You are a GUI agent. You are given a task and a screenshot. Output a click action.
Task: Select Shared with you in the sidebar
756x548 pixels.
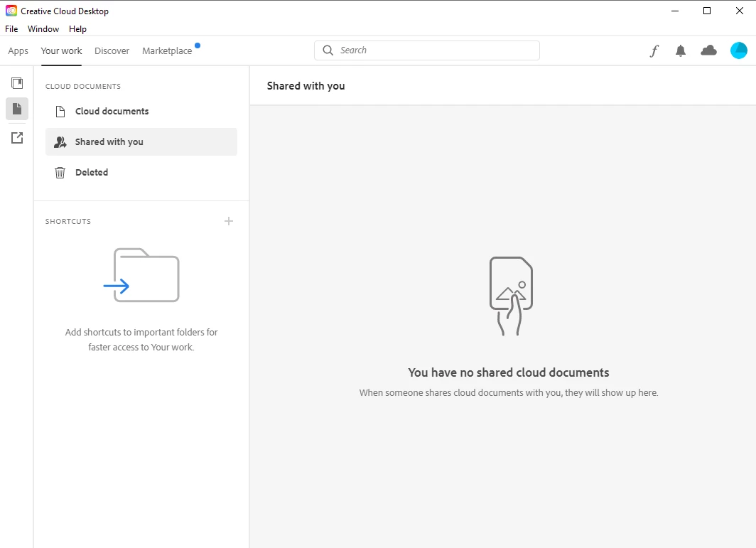(x=141, y=142)
